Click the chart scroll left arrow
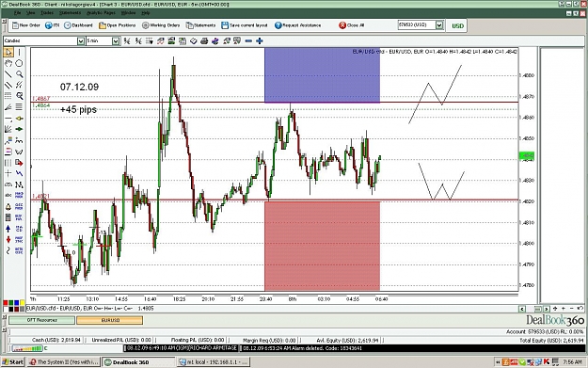The width and height of the screenshot is (588, 368). click(522, 309)
